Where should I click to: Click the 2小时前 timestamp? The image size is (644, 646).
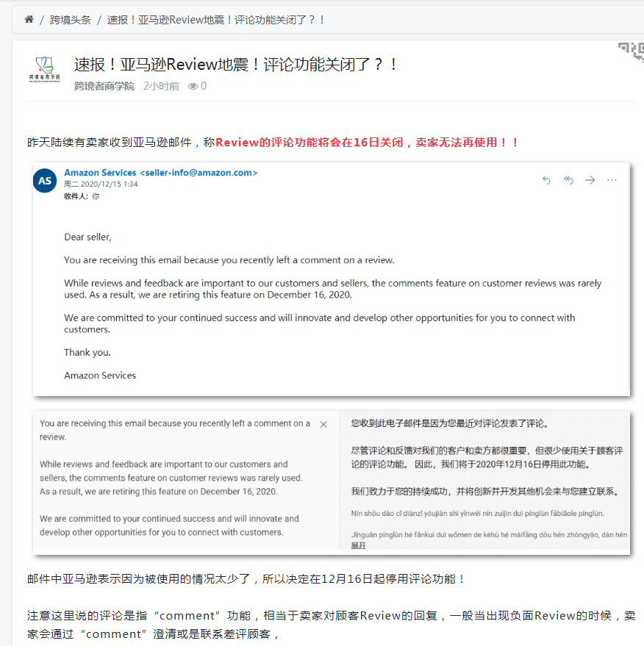(x=161, y=86)
